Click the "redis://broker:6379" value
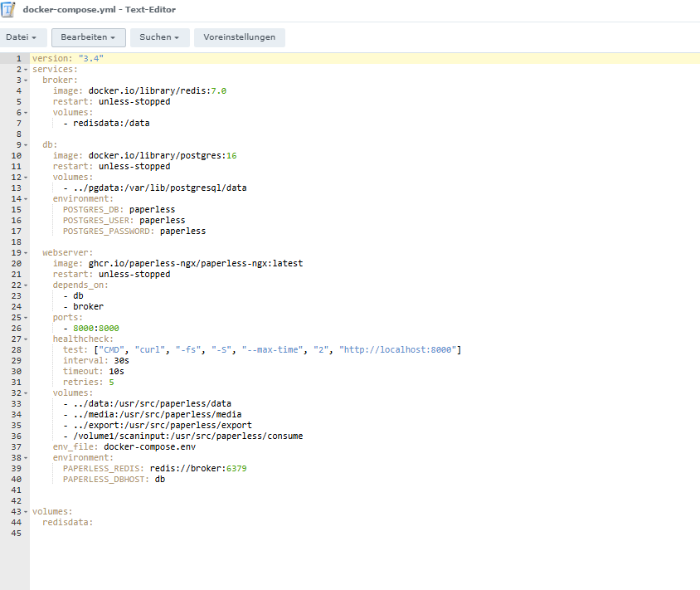The width and height of the screenshot is (700, 590). [x=199, y=469]
